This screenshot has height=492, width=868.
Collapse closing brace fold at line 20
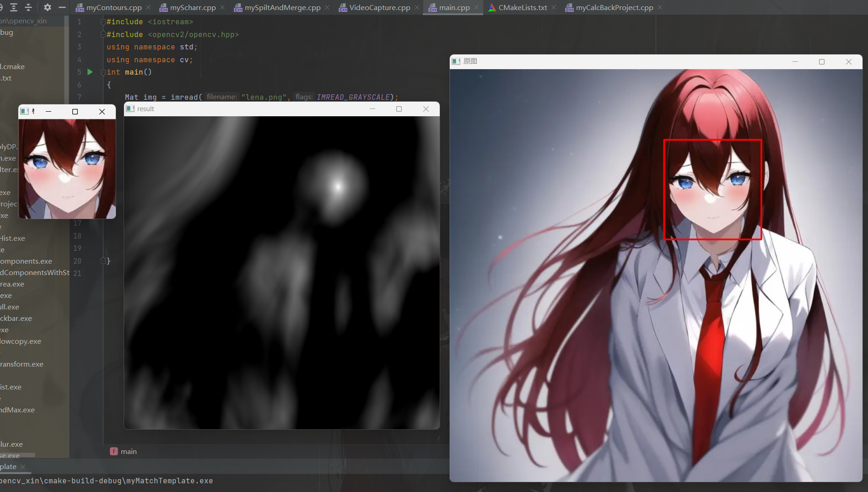click(103, 261)
